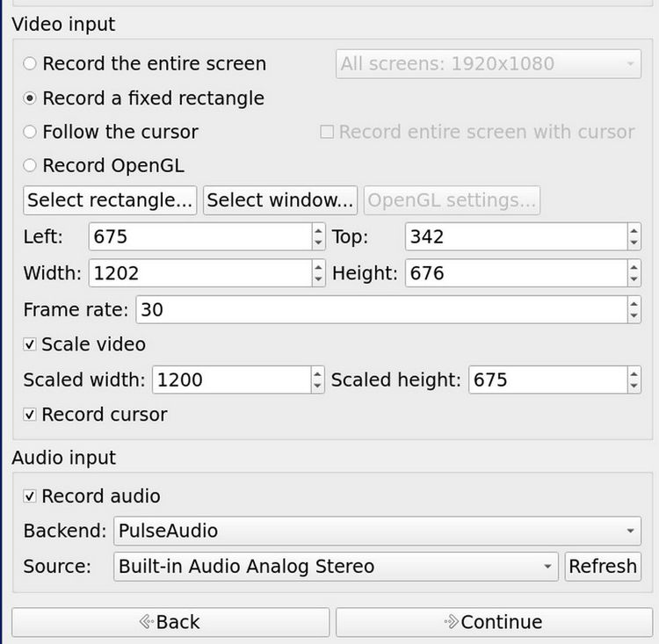
Task: Focus the Height value field
Action: 517,273
